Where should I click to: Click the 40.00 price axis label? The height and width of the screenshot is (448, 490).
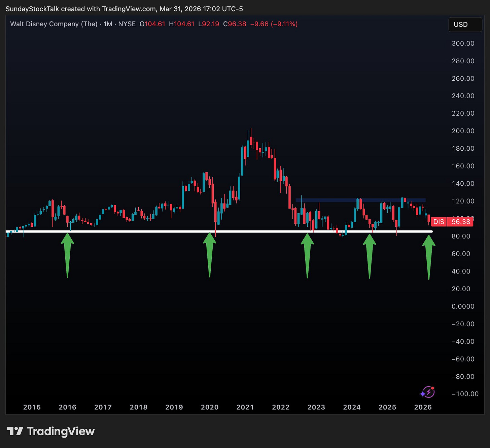click(461, 271)
